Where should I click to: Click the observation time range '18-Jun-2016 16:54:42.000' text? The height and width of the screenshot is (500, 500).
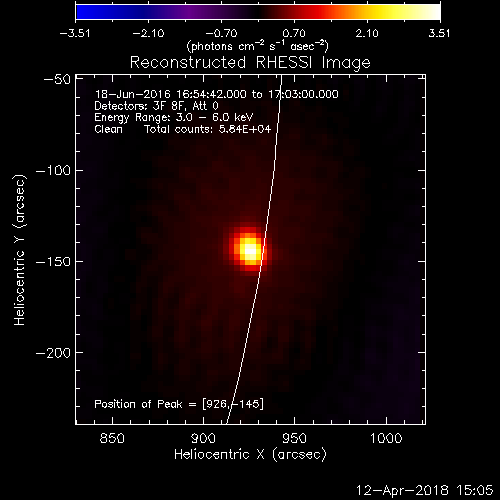click(171, 94)
